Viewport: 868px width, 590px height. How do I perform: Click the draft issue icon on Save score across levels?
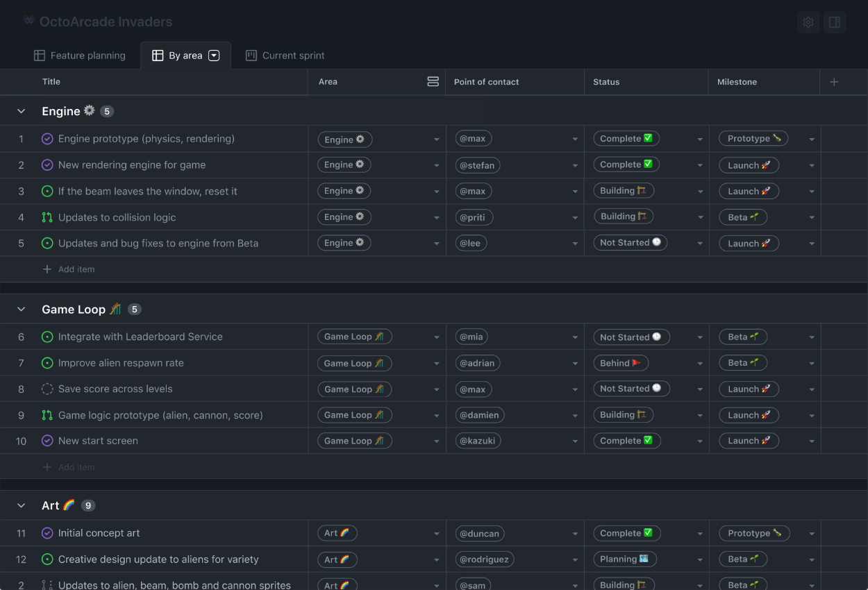(47, 389)
